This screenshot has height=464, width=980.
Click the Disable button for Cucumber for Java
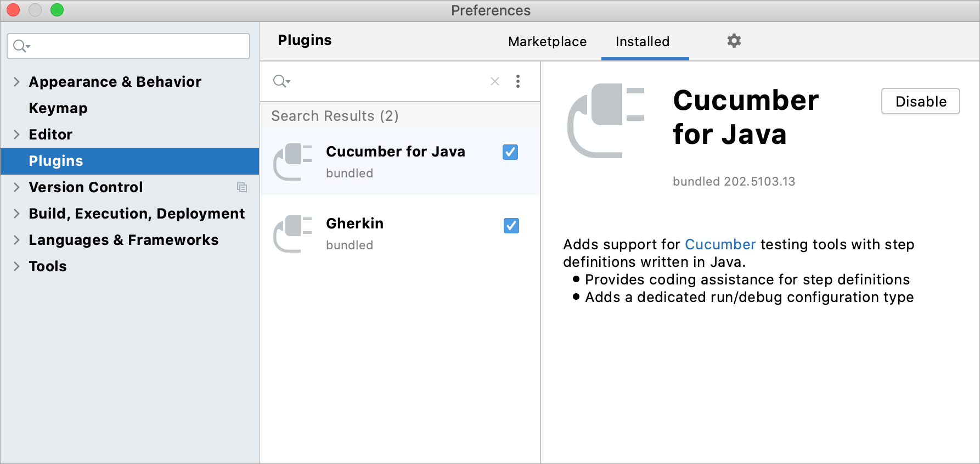[x=920, y=101]
